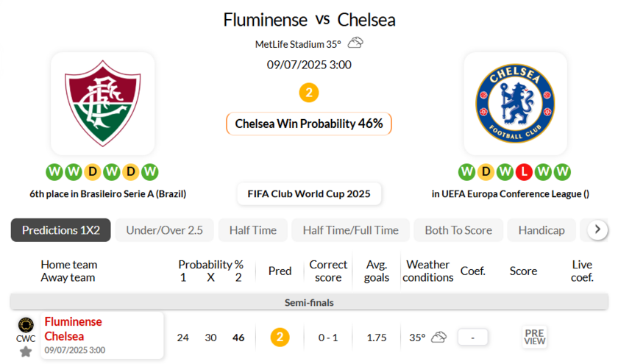Select the Both To Score tab
The width and height of the screenshot is (618, 364).
458,230
